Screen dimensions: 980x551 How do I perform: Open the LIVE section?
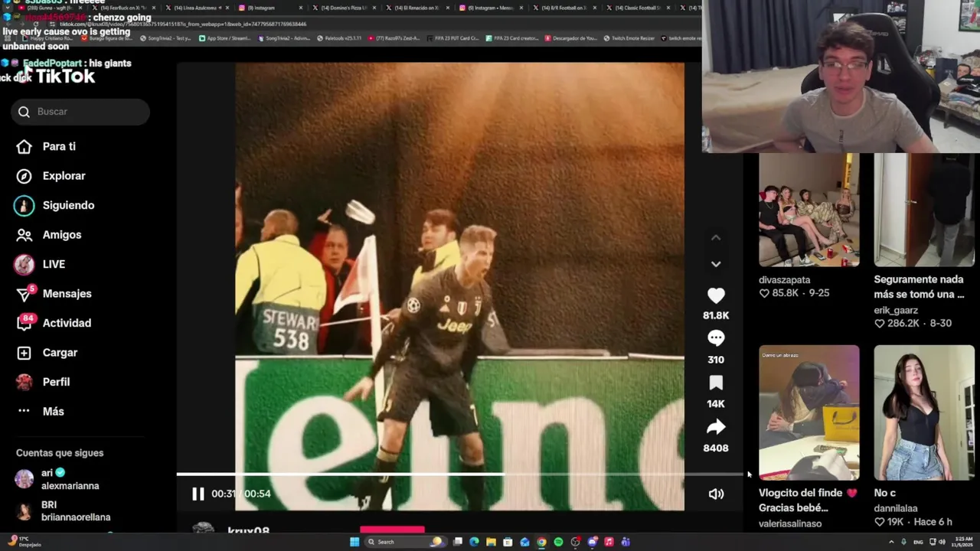41,264
